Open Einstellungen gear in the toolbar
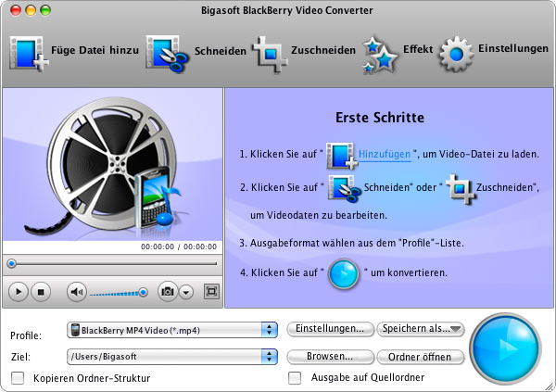 456,54
